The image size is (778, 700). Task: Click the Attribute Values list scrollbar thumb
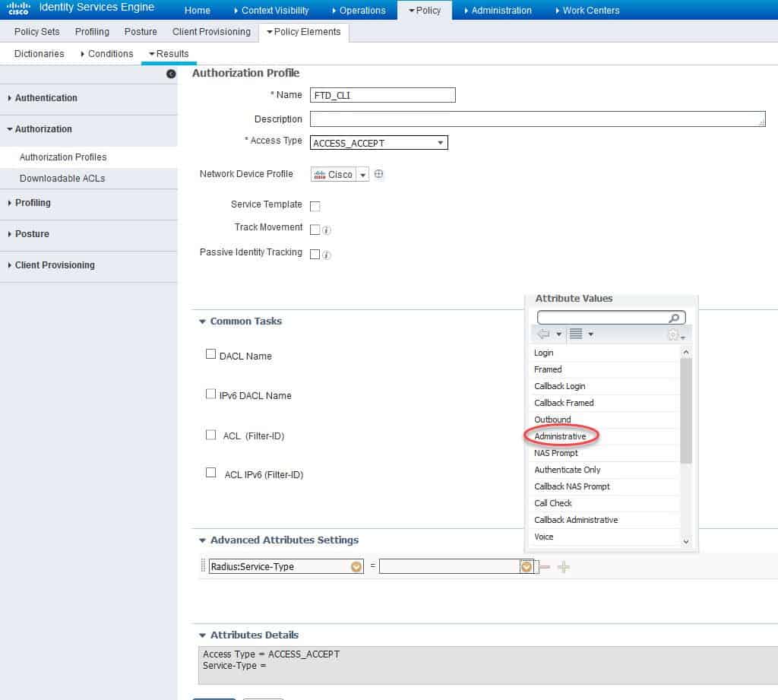(686, 410)
